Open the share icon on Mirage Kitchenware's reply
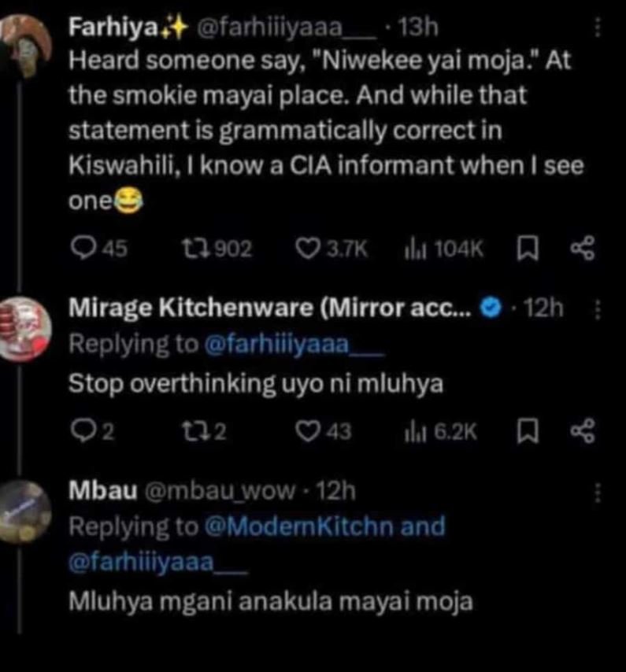 (x=581, y=430)
